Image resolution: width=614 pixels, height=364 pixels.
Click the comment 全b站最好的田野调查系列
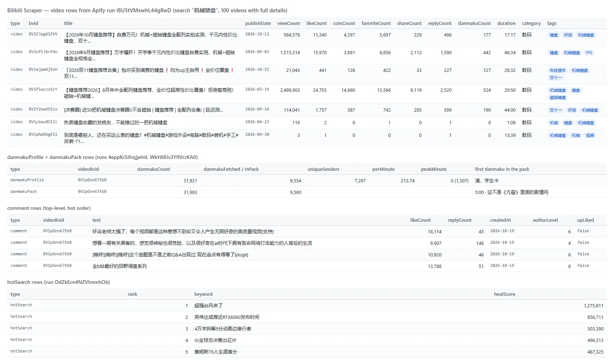coord(120,266)
